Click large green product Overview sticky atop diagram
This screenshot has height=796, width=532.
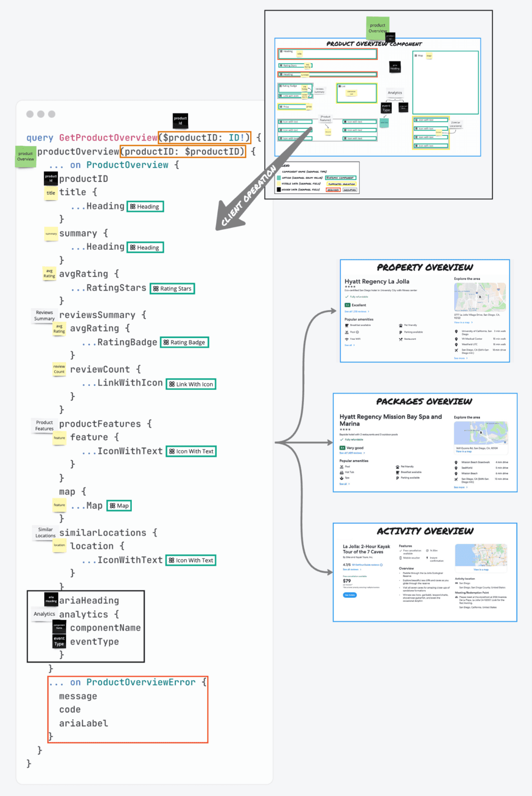click(378, 28)
